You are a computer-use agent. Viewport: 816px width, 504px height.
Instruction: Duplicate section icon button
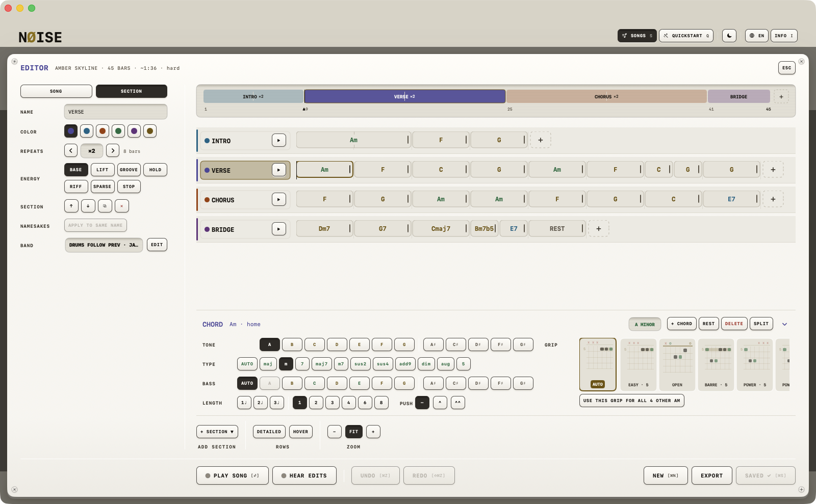click(105, 206)
